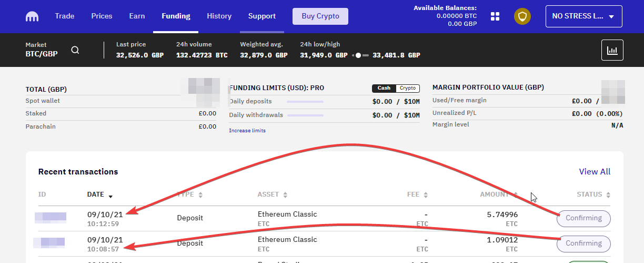Sort by ASSET column arrows
The width and height of the screenshot is (644, 263).
pos(285,195)
